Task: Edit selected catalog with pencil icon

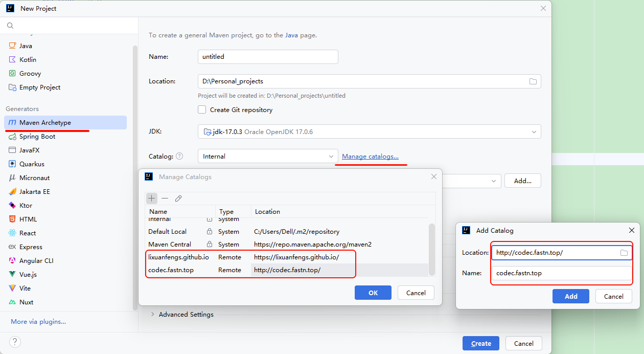Action: pos(178,198)
